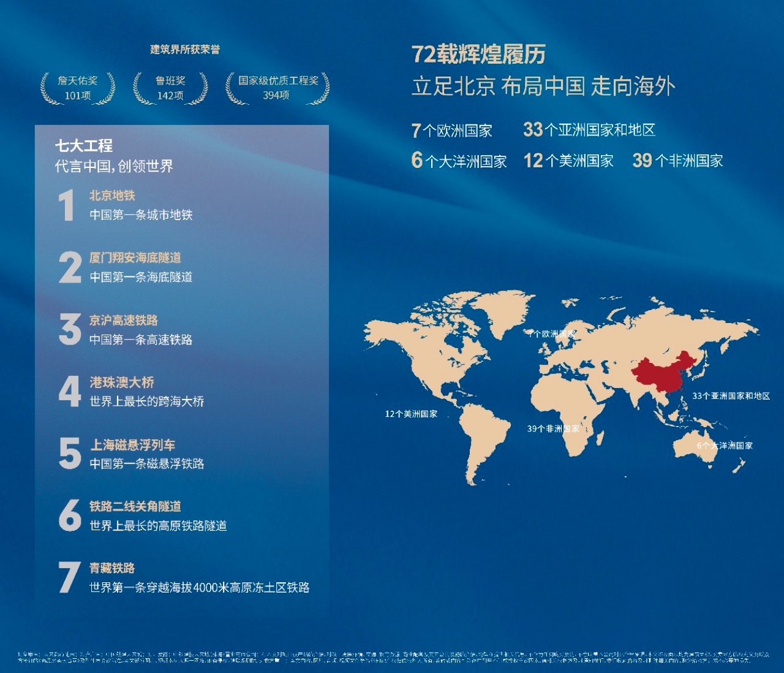Open the 厦门翔安海底隧道 project title
This screenshot has width=784, height=673.
point(135,258)
